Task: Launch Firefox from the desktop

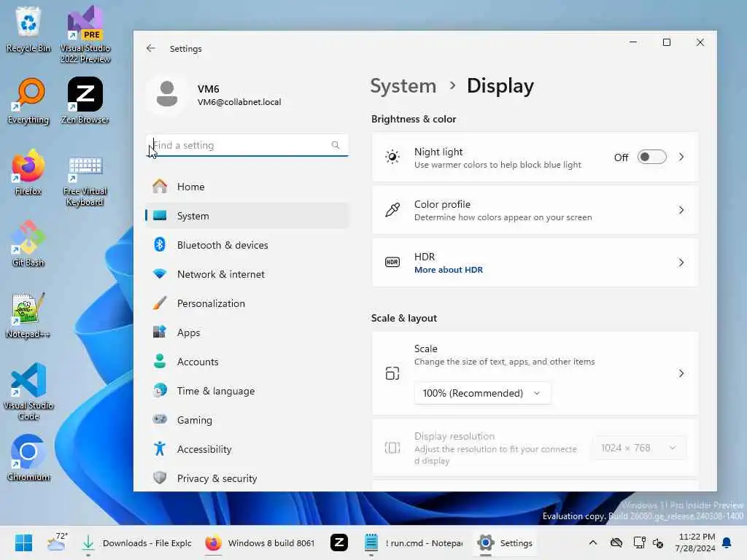Action: coord(28,172)
